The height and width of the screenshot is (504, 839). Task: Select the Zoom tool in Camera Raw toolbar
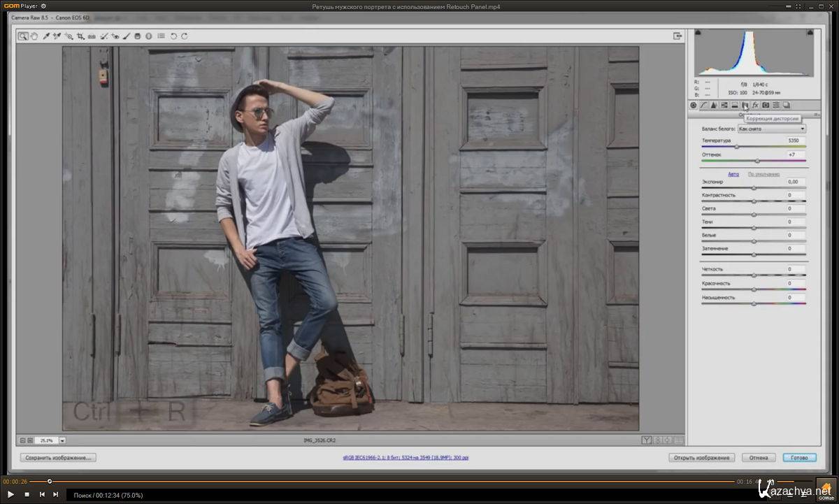coord(22,36)
